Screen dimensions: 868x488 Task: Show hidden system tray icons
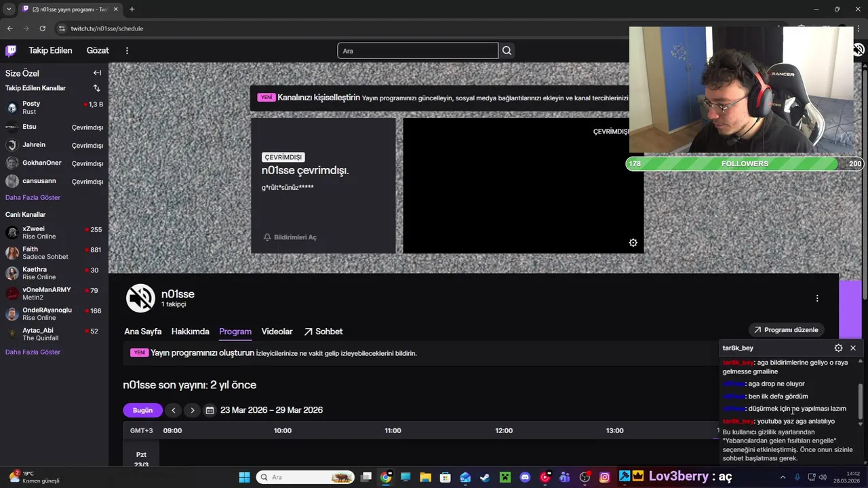tap(782, 477)
